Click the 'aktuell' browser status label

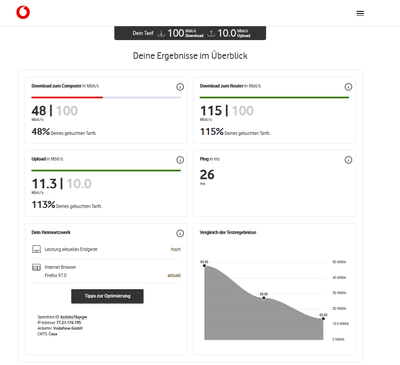[174, 275]
